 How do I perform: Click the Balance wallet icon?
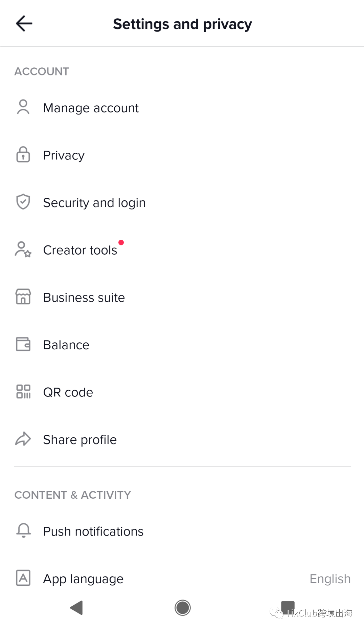[23, 344]
